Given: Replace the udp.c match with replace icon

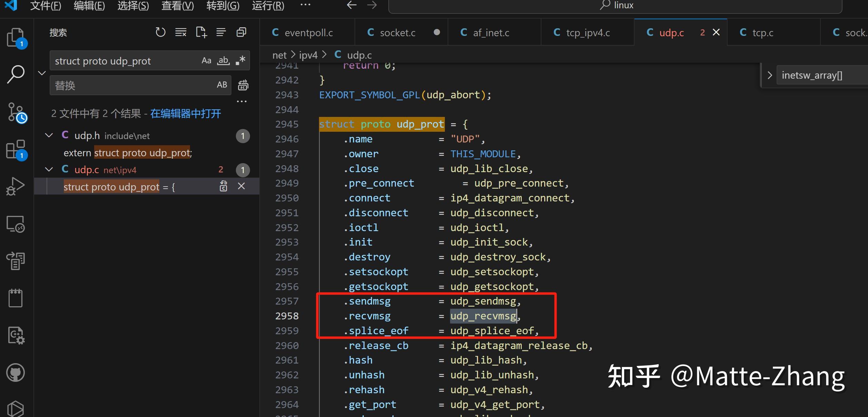Looking at the screenshot, I should pyautogui.click(x=223, y=186).
